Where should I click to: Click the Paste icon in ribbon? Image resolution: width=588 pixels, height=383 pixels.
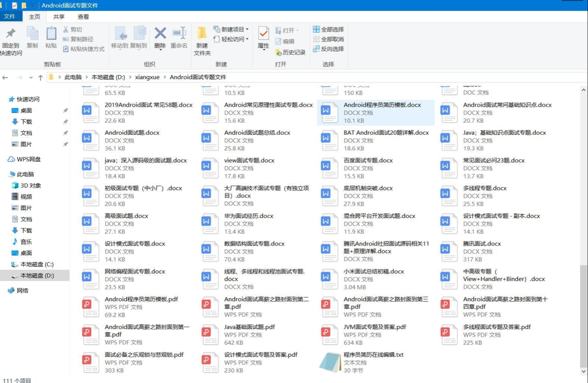[x=51, y=33]
